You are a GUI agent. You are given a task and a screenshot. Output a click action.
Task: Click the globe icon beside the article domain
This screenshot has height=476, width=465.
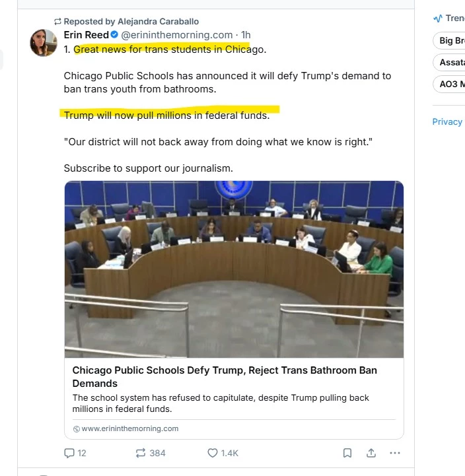(x=76, y=429)
